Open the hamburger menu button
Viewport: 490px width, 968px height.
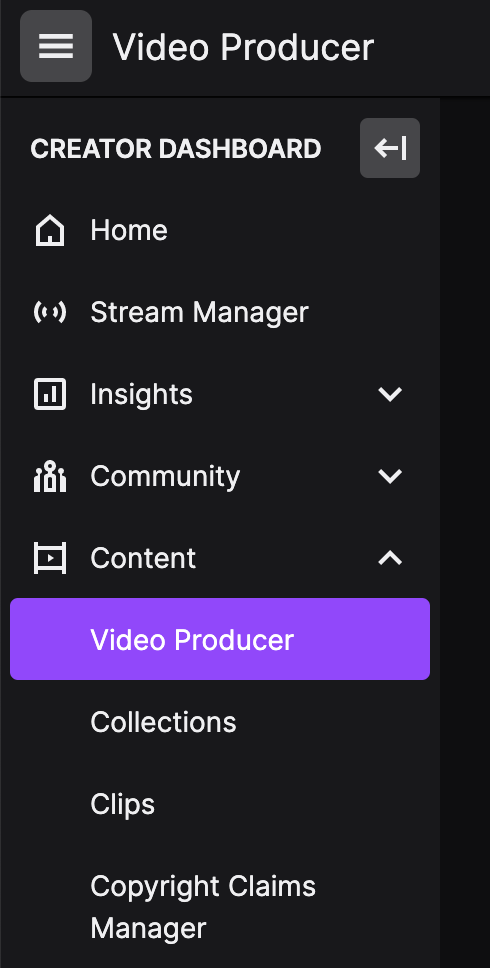pyautogui.click(x=56, y=46)
